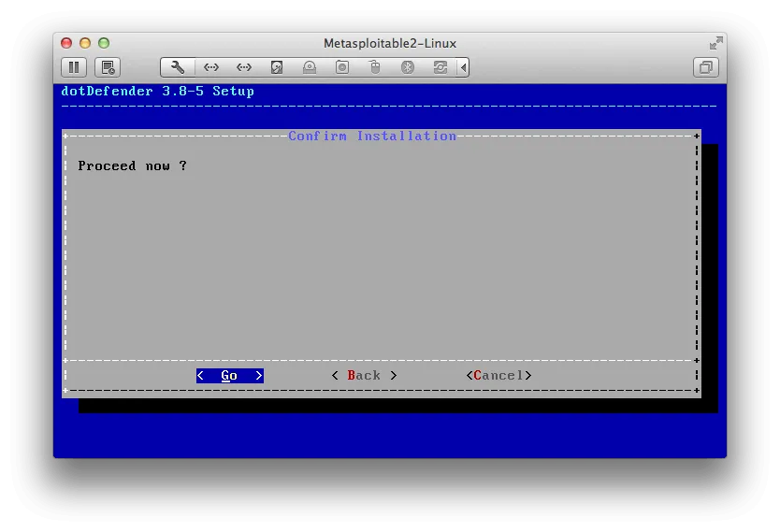Viewport: 780px width, 532px height.
Task: Open virtual machine settings wrench
Action: [178, 67]
